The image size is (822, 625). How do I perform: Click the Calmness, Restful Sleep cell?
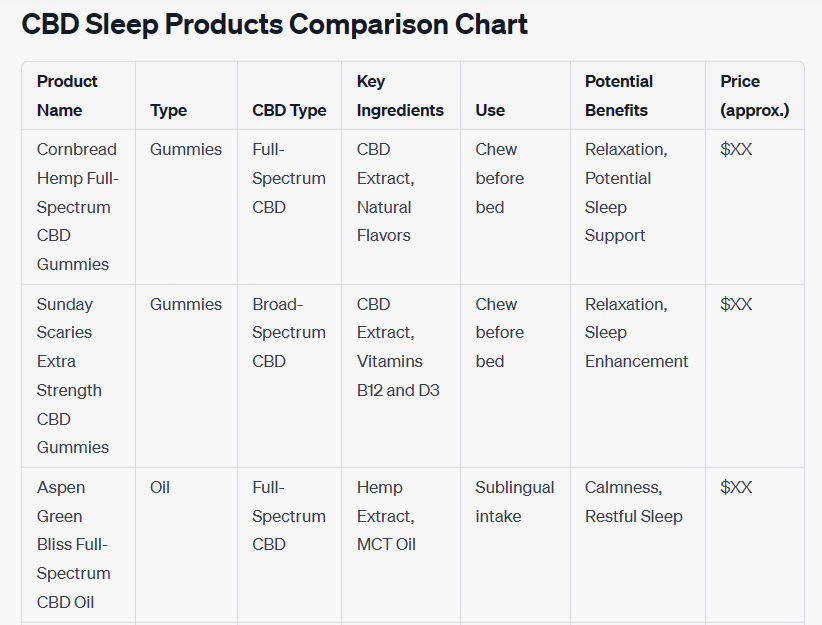pyautogui.click(x=634, y=502)
